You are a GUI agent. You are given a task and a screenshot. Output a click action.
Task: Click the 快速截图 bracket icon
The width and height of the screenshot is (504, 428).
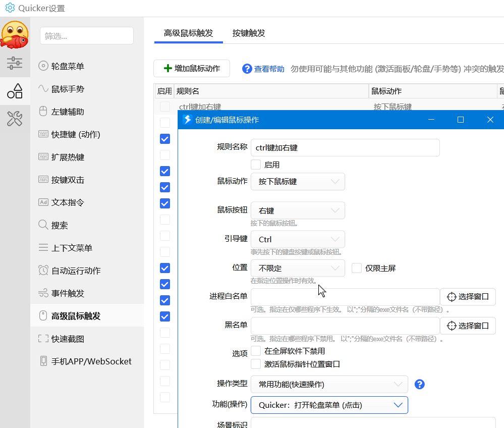click(x=43, y=338)
